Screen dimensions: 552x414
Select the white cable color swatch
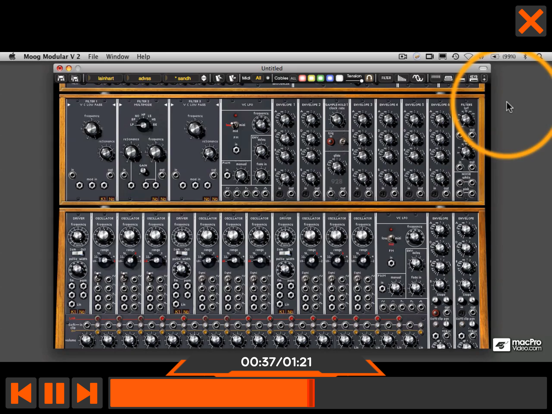339,78
